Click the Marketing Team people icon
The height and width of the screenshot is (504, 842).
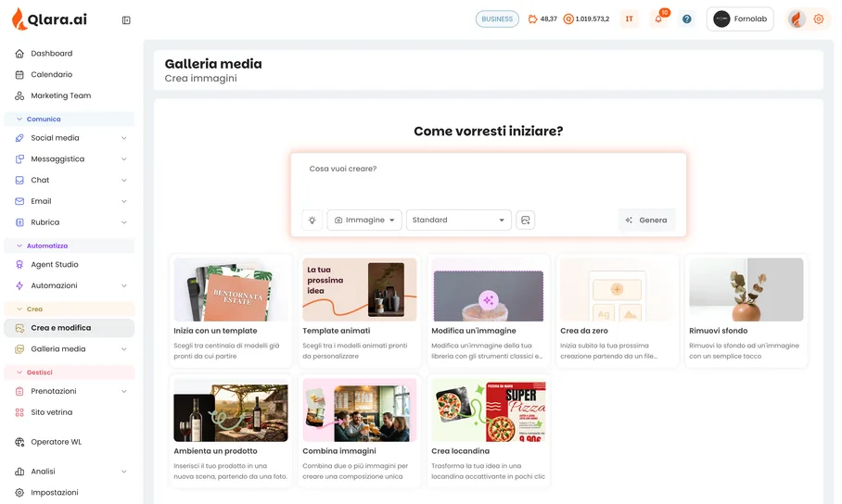tap(19, 95)
